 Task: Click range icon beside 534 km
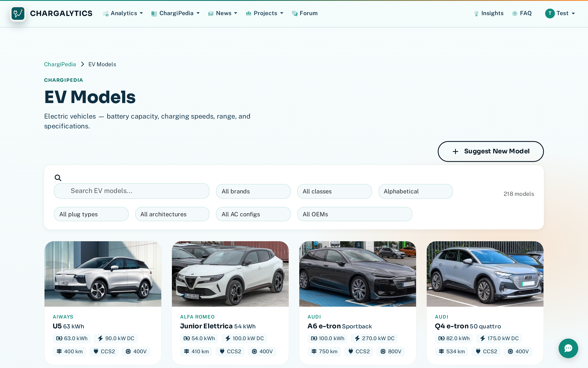point(441,351)
